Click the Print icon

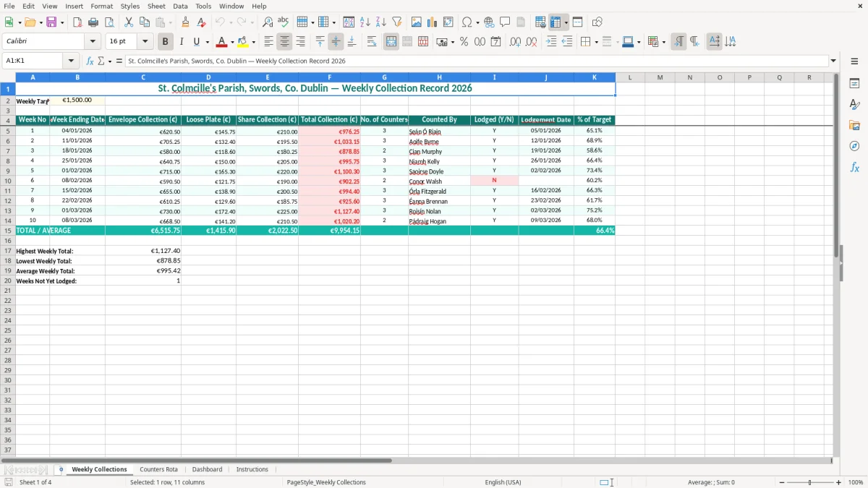coord(93,22)
